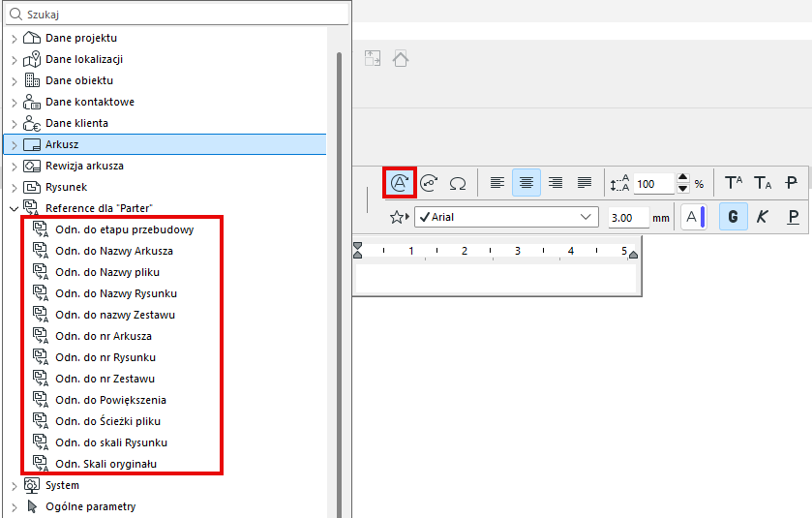Toggle subscript text formatting
This screenshot has height=518, width=812.
tap(763, 183)
